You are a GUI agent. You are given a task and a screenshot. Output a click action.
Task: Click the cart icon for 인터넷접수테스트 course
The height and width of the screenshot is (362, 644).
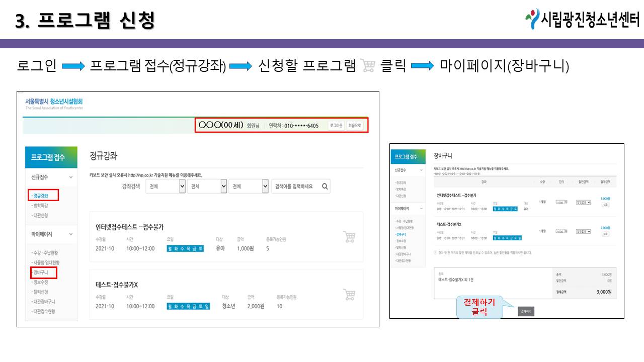(349, 237)
